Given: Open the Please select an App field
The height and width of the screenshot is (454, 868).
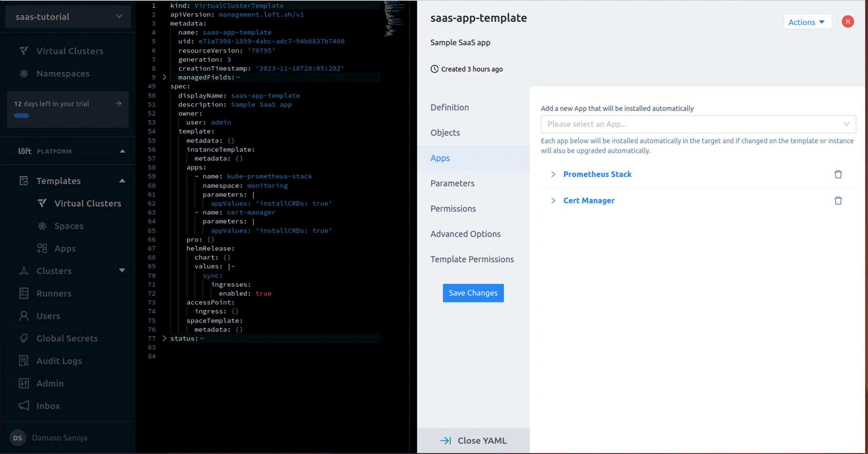Looking at the screenshot, I should pos(697,124).
